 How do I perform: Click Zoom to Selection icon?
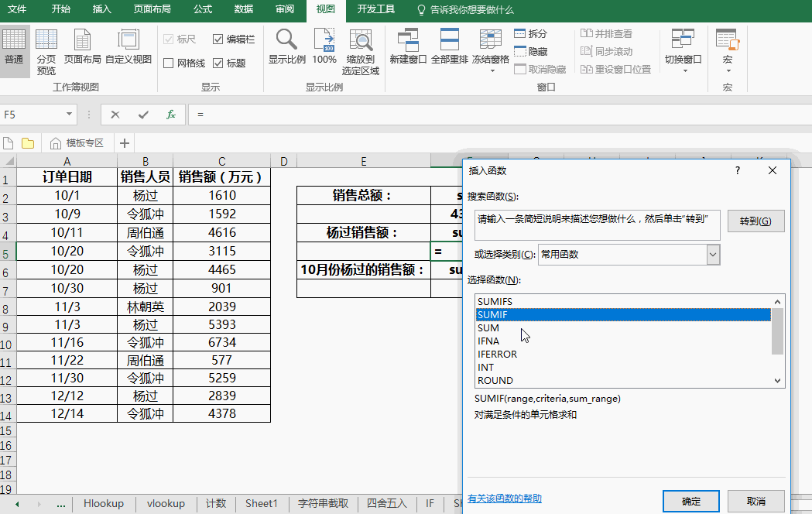click(x=361, y=51)
